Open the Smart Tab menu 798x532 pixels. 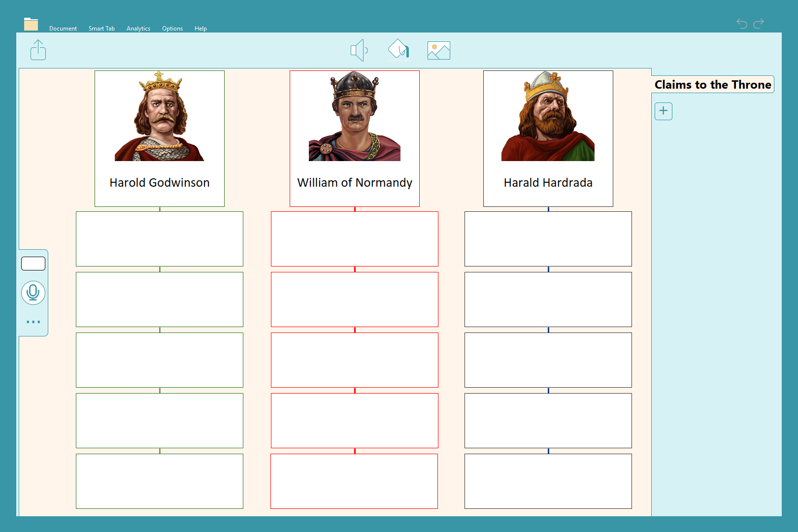click(101, 29)
